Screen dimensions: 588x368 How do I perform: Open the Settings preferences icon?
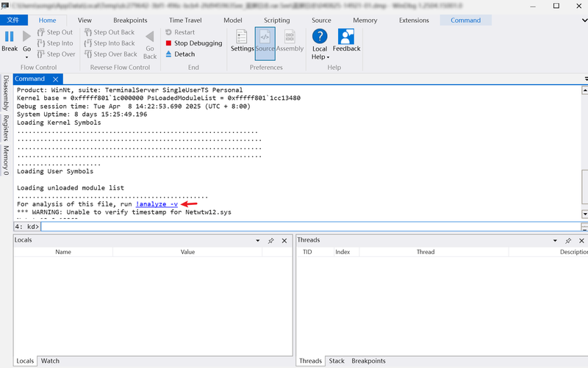242,37
